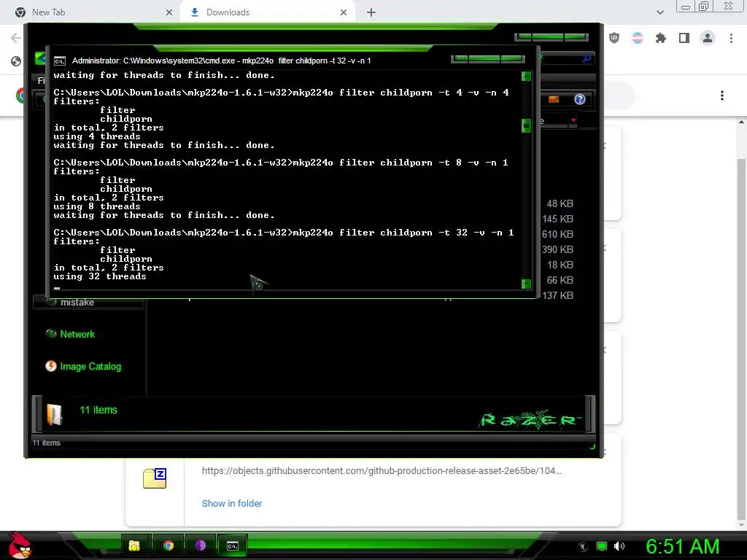Open the purple browser taskbar icon
Viewport: 747px width, 560px height.
pyautogui.click(x=200, y=545)
